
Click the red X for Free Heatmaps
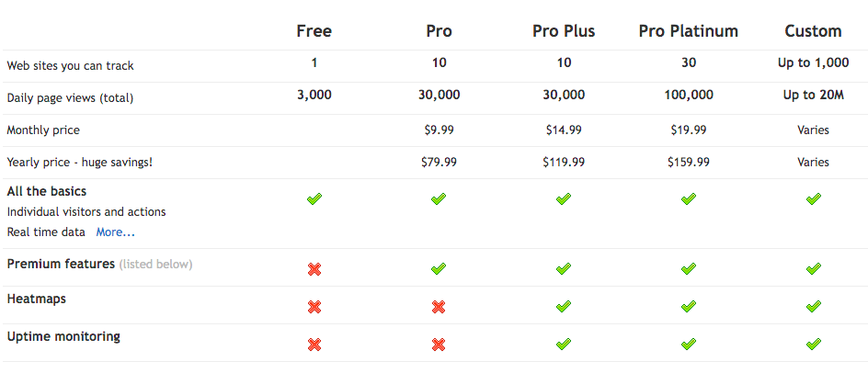(x=314, y=307)
